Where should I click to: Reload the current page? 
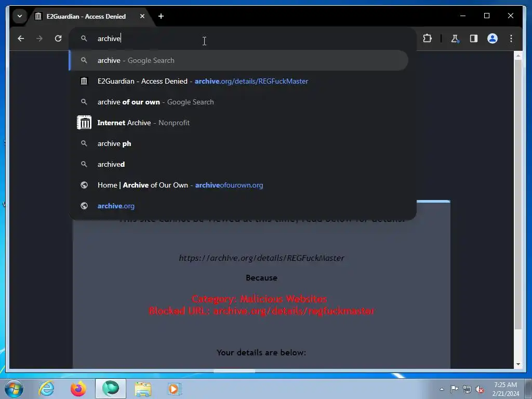click(58, 38)
